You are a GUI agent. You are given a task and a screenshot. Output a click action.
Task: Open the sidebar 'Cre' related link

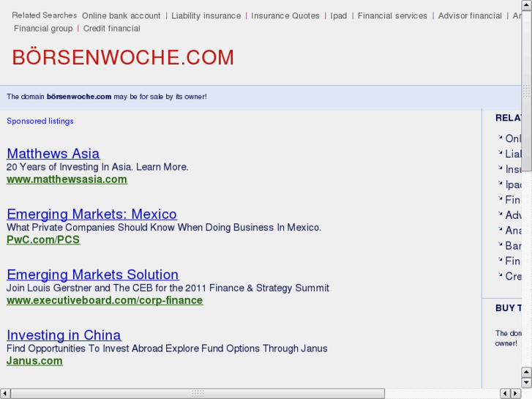[x=513, y=277]
